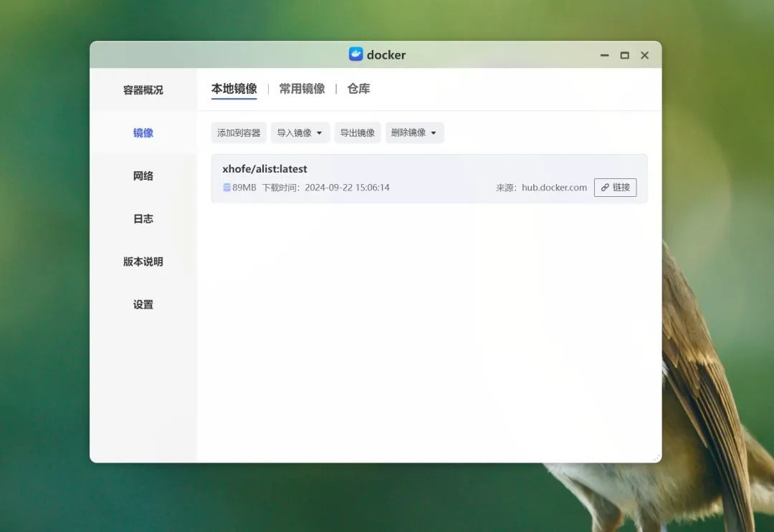Switch to the 常用镜像 tab
This screenshot has width=774, height=532.
302,89
